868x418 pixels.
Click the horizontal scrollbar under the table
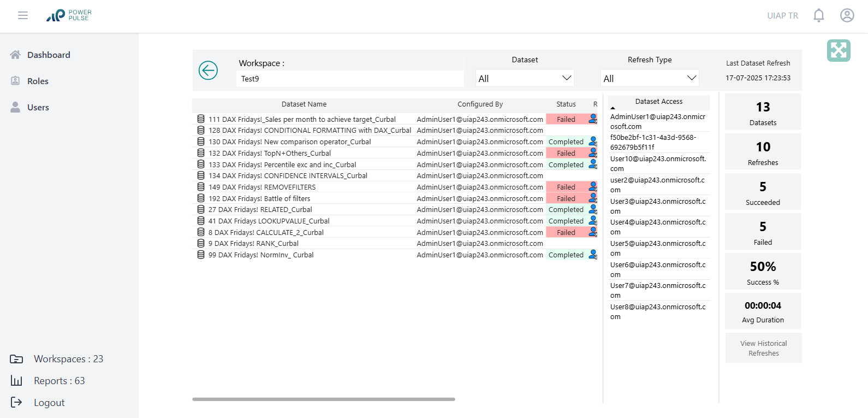click(324, 399)
